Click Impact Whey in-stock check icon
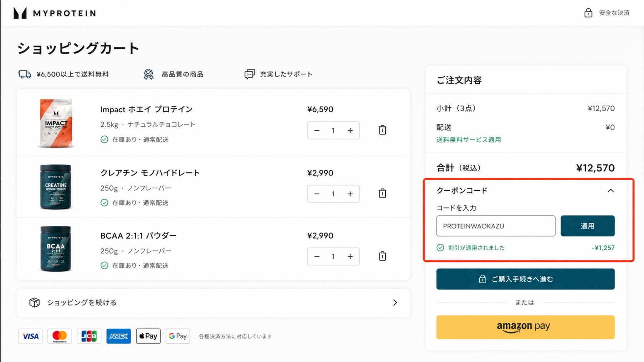This screenshot has width=644, height=362. point(104,140)
